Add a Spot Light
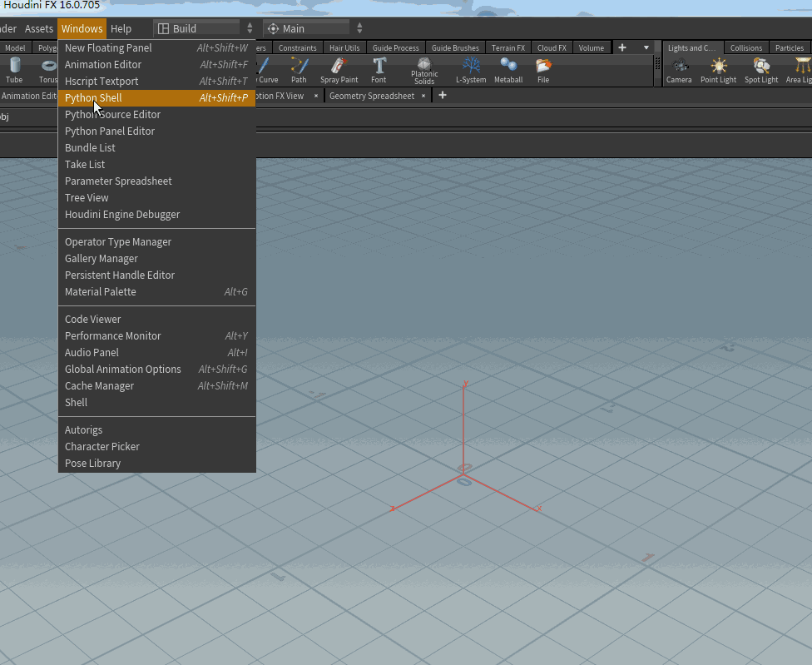Image resolution: width=812 pixels, height=665 pixels. 761,70
